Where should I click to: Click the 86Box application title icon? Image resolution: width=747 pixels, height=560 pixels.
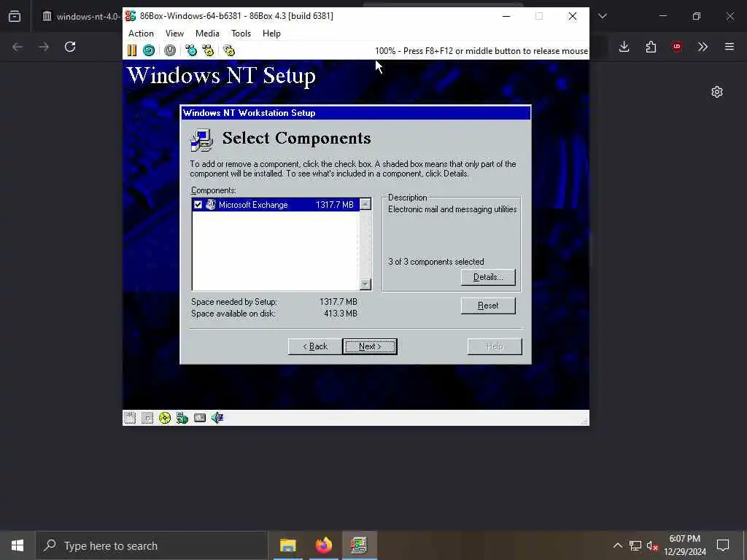(130, 16)
